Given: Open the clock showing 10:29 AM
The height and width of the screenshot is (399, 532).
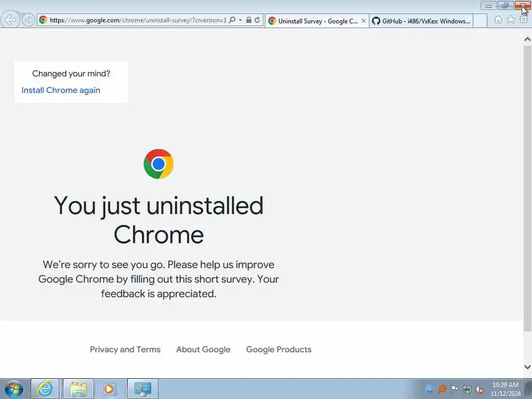Looking at the screenshot, I should [x=506, y=389].
